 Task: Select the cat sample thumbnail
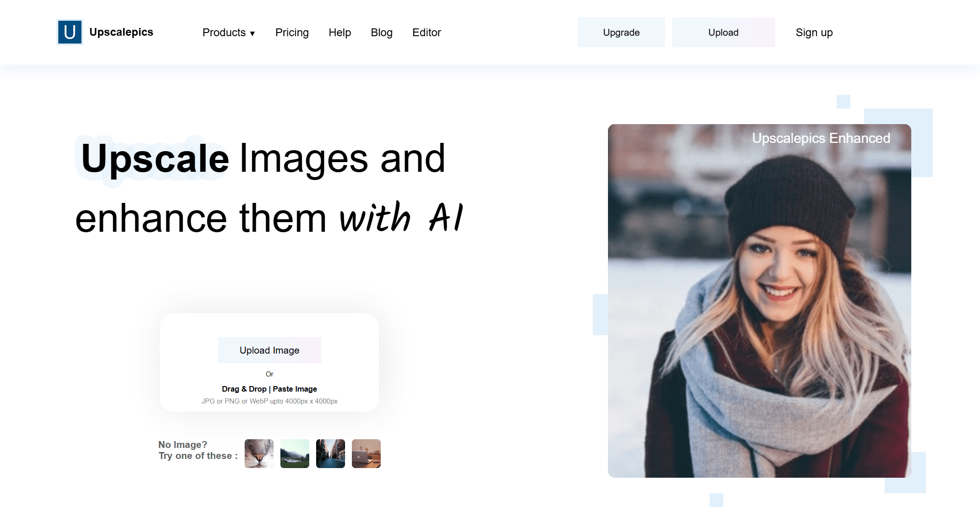[259, 453]
